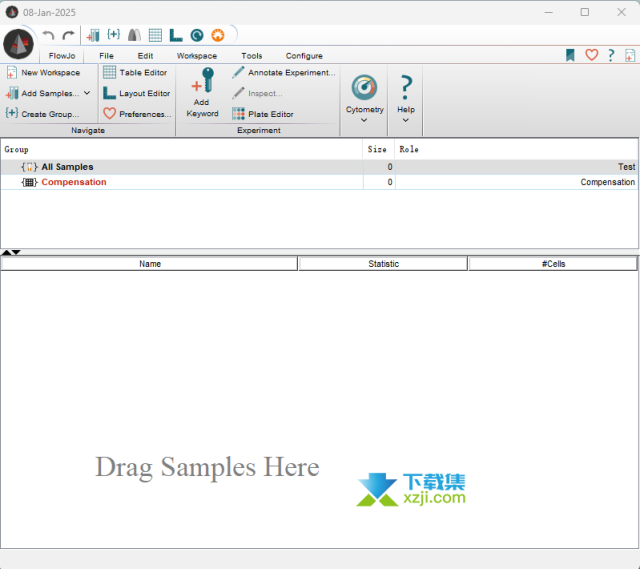Select the All Samples group row

319,167
